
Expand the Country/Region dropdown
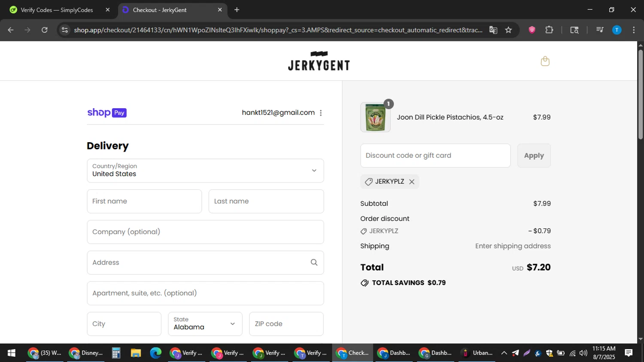205,170
